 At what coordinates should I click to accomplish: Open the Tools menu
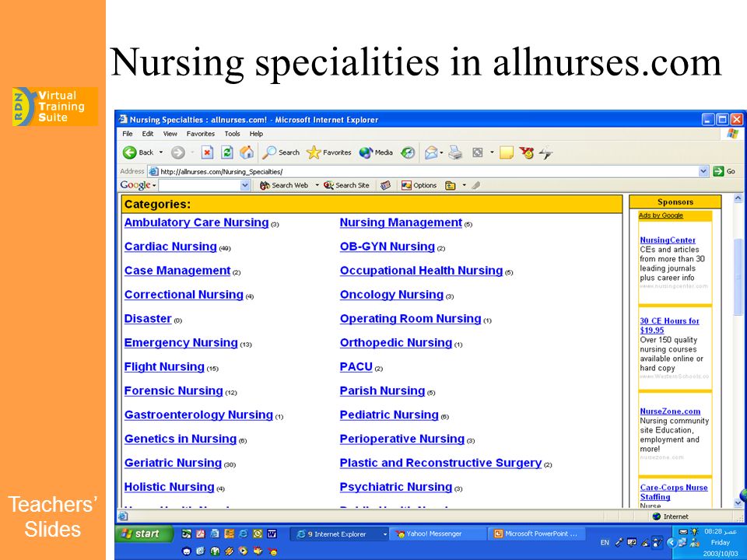(x=232, y=134)
